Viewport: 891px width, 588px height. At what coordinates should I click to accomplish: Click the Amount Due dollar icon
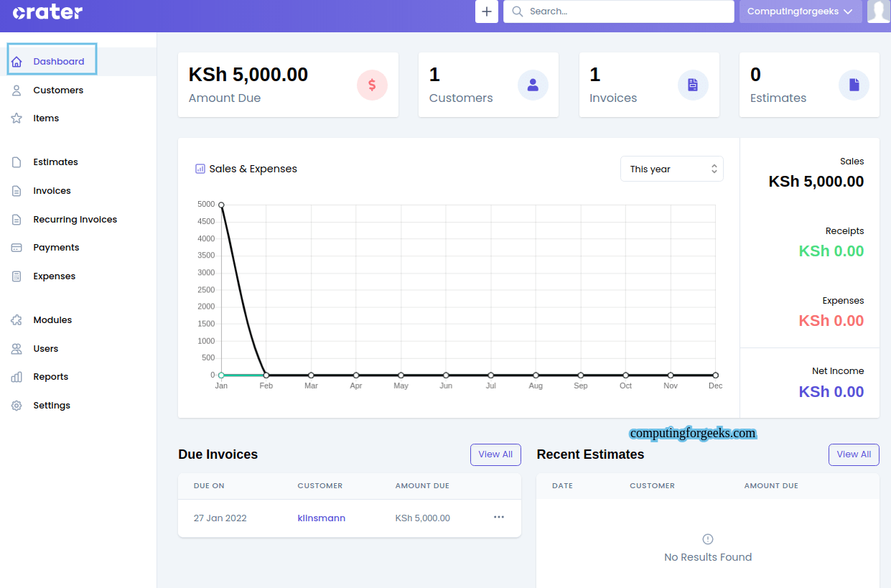(372, 85)
